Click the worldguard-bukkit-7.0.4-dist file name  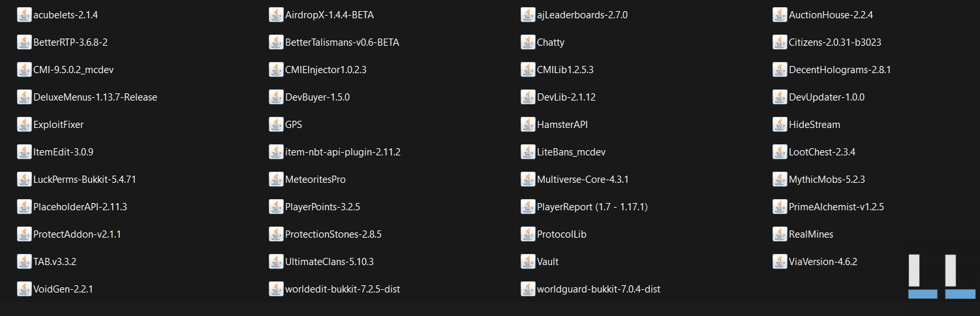(x=598, y=289)
